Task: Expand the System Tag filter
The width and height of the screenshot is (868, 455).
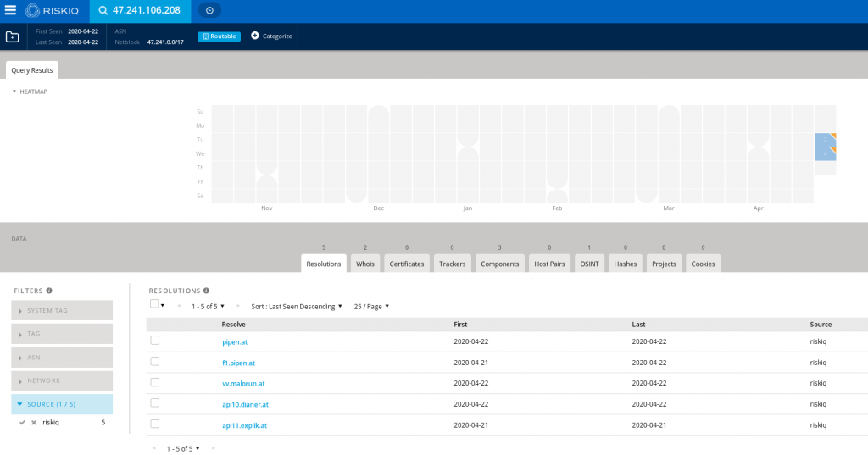Action: coord(62,310)
